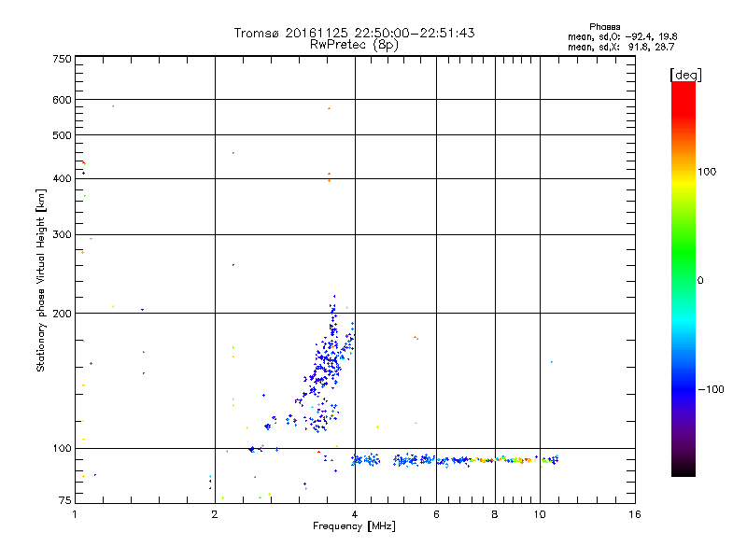Select the 'RwPretec (8p)' subtitle text

[354, 45]
